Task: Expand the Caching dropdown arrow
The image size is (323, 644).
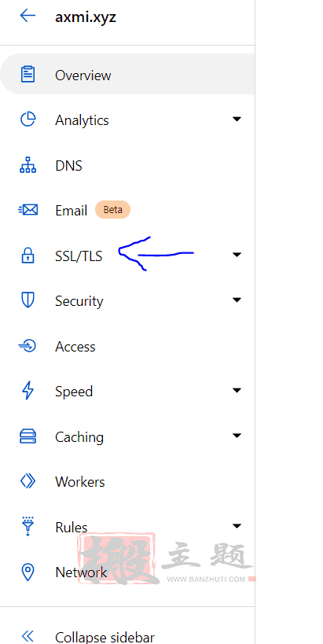Action: pos(237,436)
